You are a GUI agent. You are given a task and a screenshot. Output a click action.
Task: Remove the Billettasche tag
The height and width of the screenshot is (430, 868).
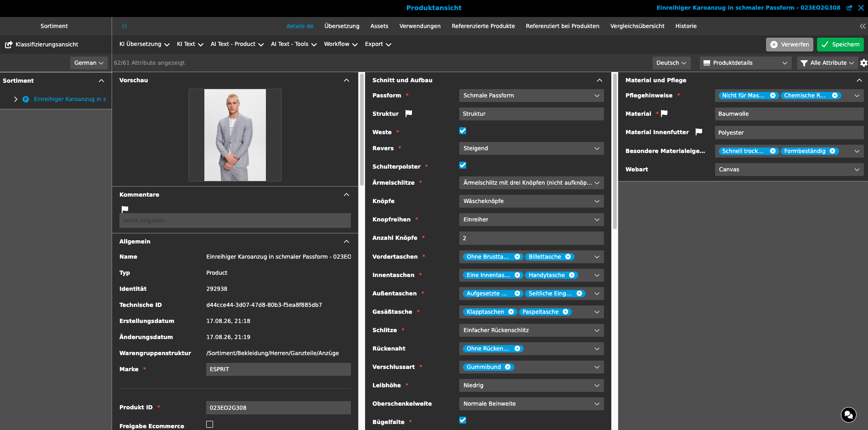568,257
